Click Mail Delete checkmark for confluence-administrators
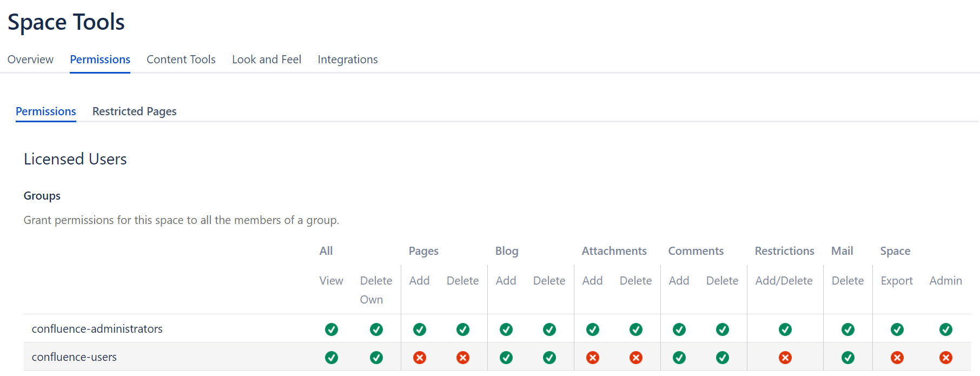 pos(848,329)
